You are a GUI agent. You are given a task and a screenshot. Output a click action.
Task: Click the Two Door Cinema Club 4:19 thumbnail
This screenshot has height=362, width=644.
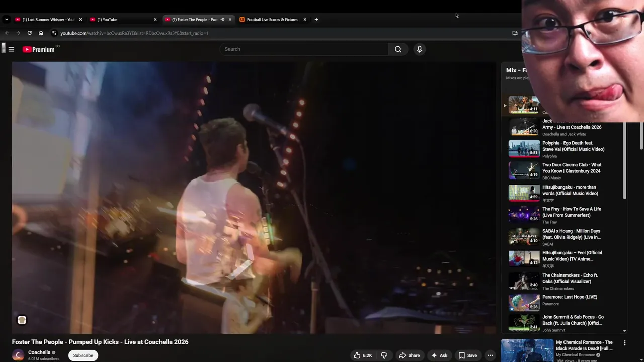pos(524,171)
